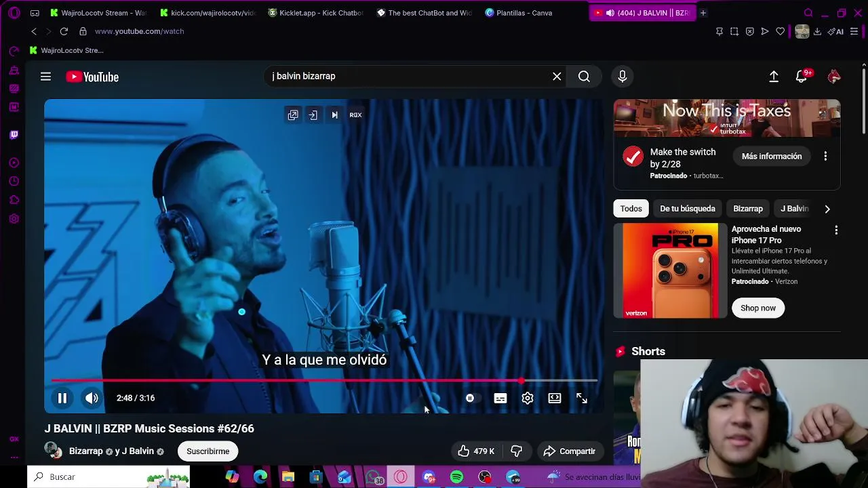Toggle the autoplay switch in player
The height and width of the screenshot is (488, 868).
coord(473,399)
